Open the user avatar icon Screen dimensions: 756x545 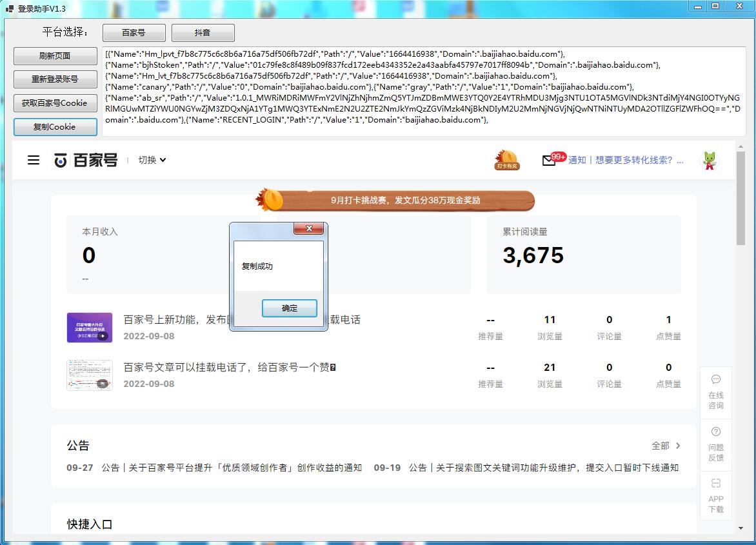(x=709, y=161)
